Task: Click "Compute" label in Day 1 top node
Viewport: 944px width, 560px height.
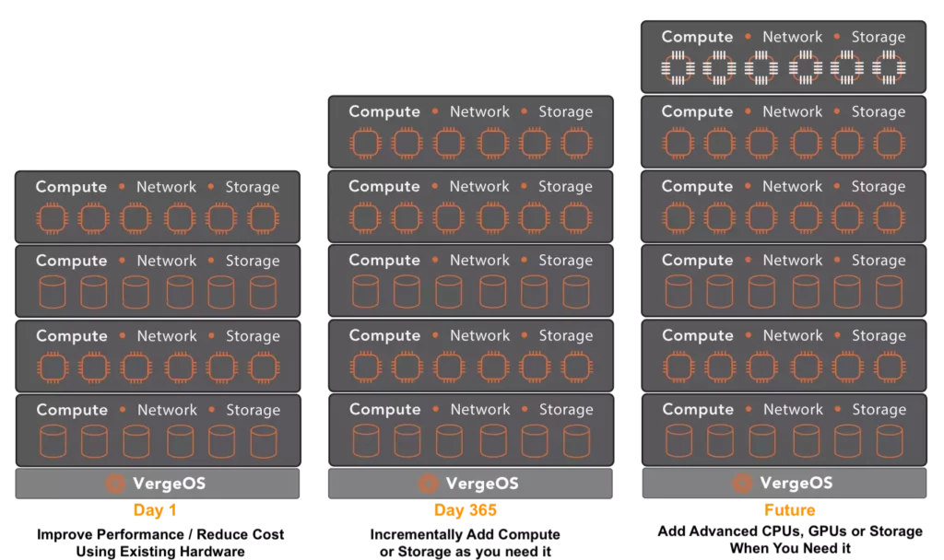Action: pos(71,187)
